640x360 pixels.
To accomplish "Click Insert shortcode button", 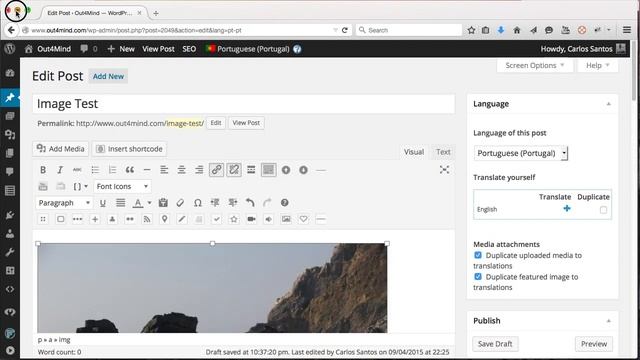I will point(129,149).
